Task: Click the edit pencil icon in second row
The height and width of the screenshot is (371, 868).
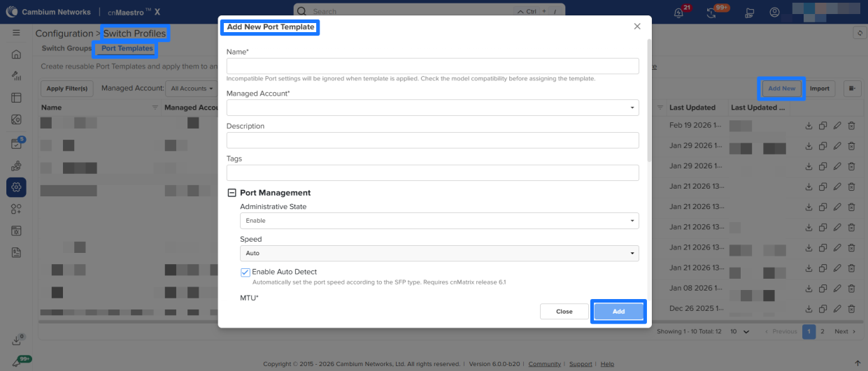Action: point(837,146)
